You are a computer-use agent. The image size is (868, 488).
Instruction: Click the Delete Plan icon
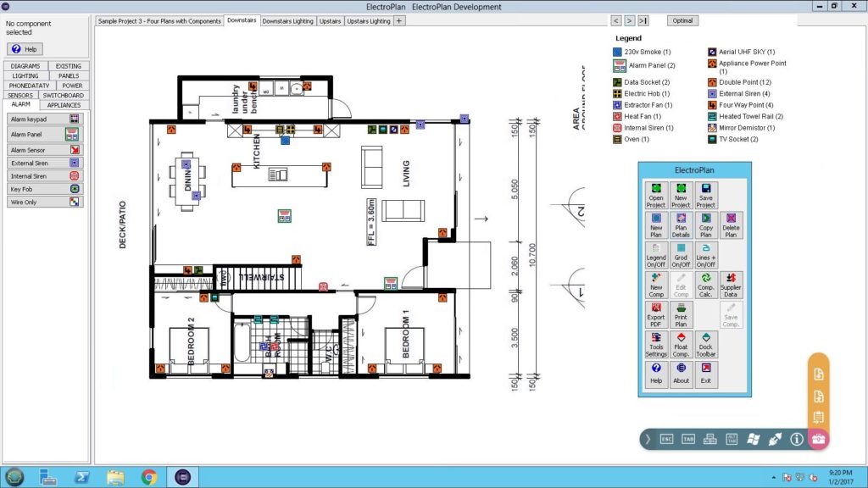coord(731,225)
